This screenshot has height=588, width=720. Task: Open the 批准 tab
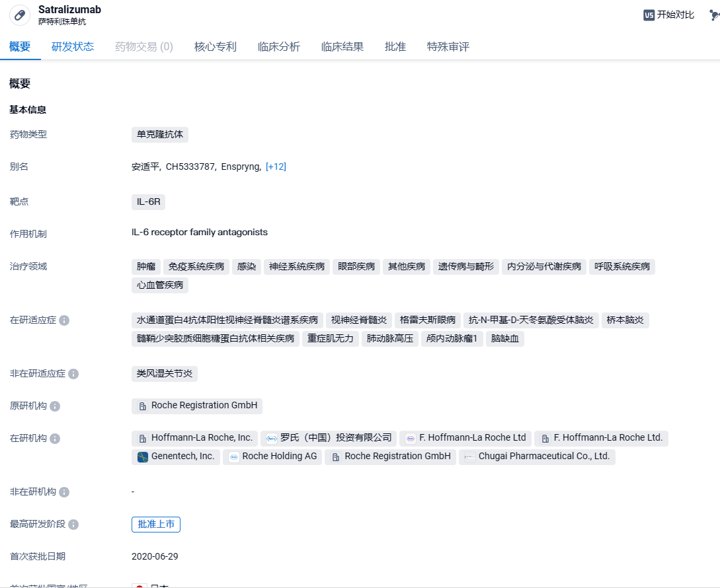tap(395, 47)
